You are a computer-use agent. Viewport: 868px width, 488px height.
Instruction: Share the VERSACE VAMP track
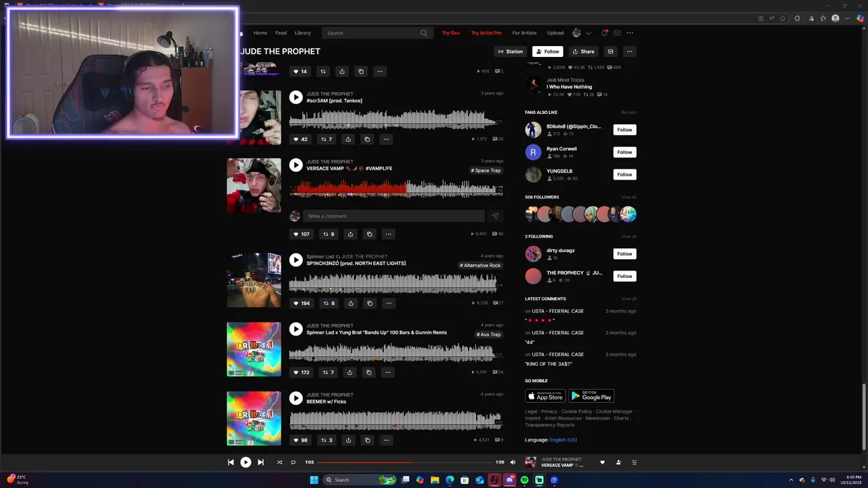click(x=350, y=234)
